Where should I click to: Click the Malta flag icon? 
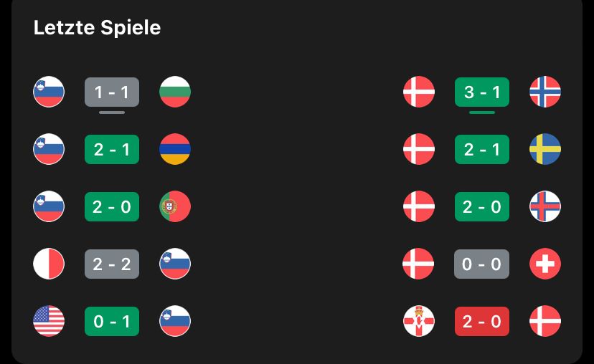pyautogui.click(x=49, y=264)
